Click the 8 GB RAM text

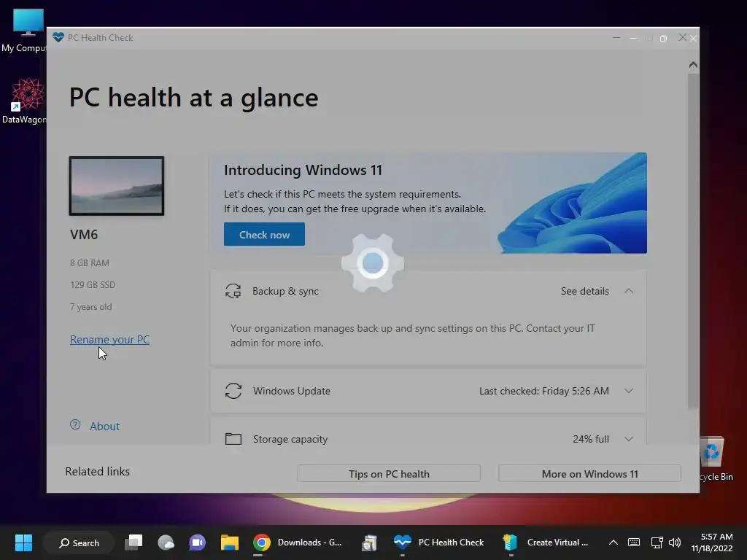click(x=90, y=262)
